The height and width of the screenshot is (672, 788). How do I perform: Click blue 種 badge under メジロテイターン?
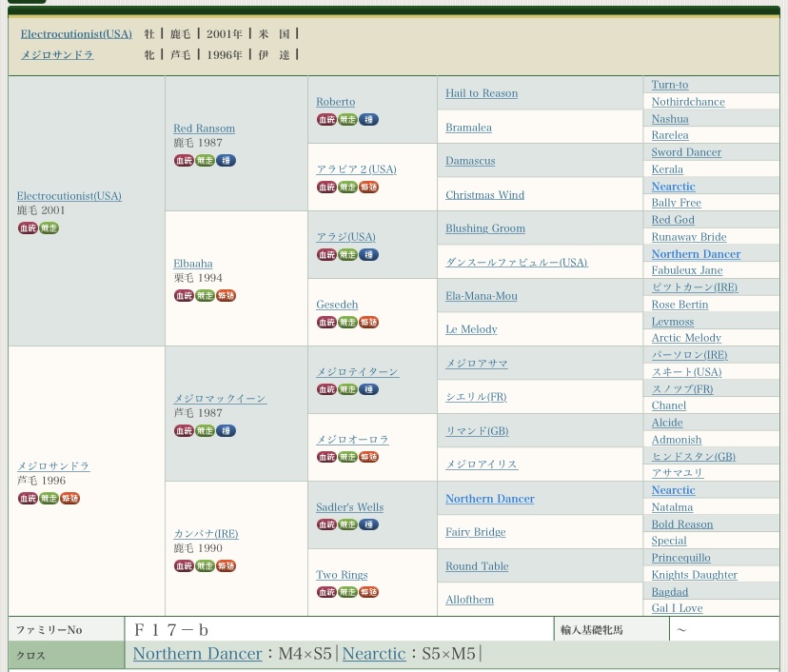(368, 389)
